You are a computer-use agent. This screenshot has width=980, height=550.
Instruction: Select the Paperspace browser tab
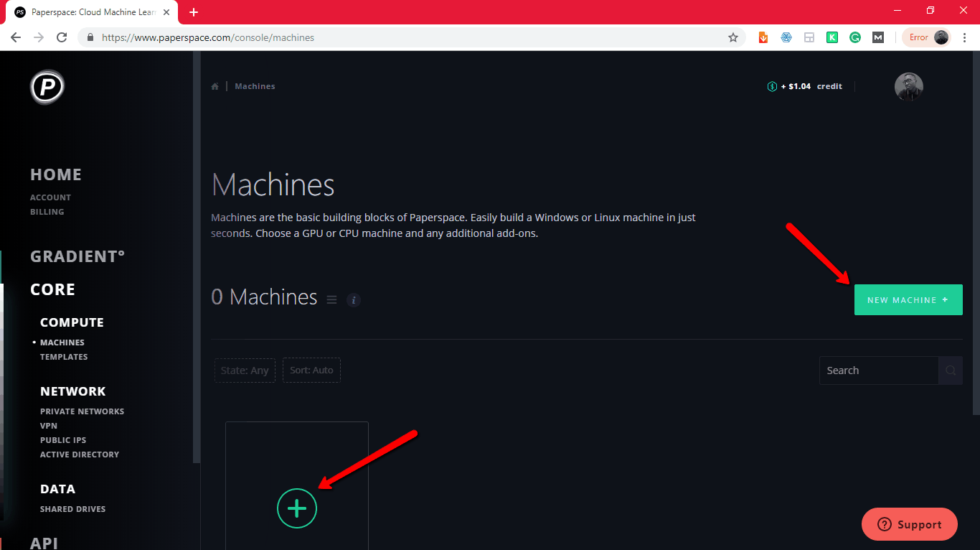pyautogui.click(x=93, y=12)
